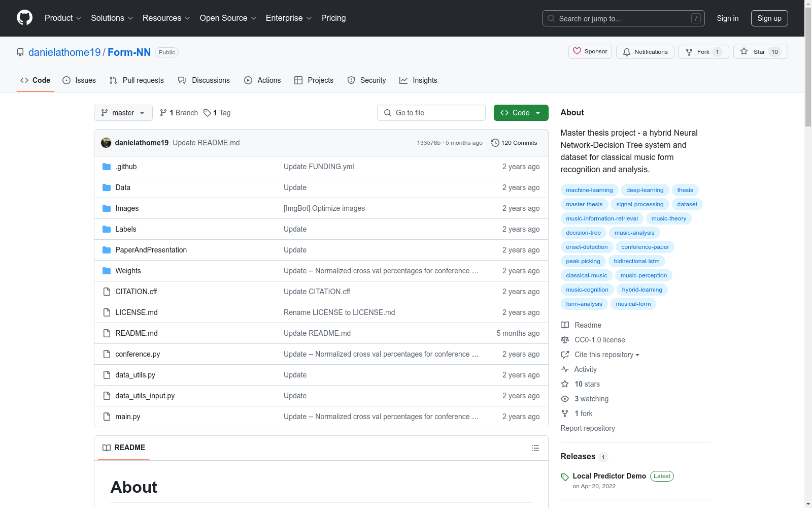Click the scale icon beside CC0-1.0 license
The width and height of the screenshot is (812, 508).
565,340
